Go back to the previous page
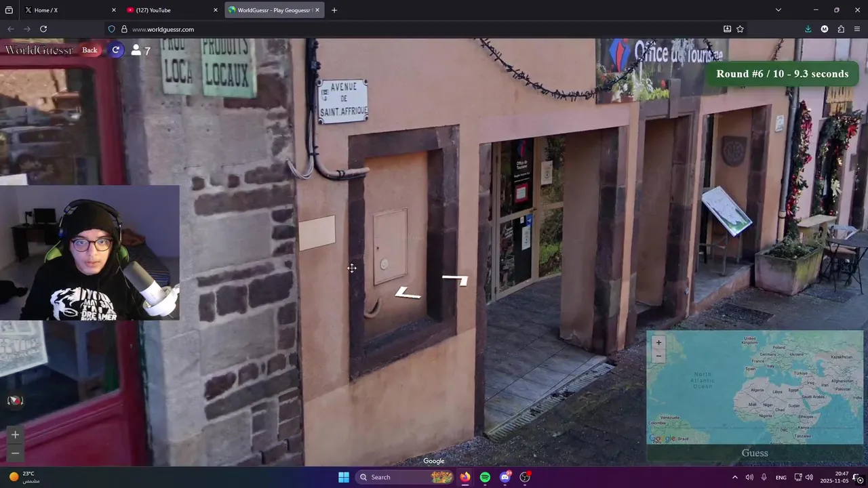Screen dimensions: 868x488 click(10, 29)
